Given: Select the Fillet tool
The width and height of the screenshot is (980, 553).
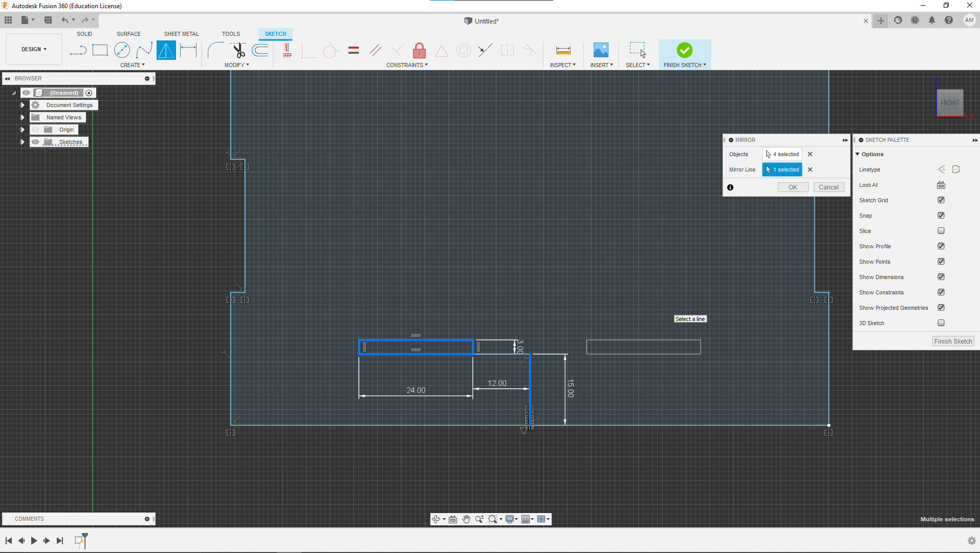Looking at the screenshot, I should [215, 50].
